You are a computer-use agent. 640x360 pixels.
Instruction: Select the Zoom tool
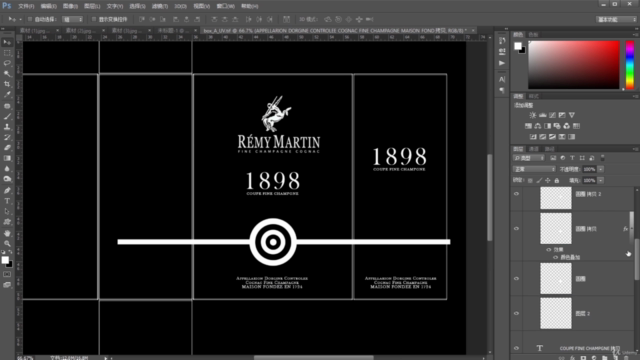pyautogui.click(x=7, y=243)
